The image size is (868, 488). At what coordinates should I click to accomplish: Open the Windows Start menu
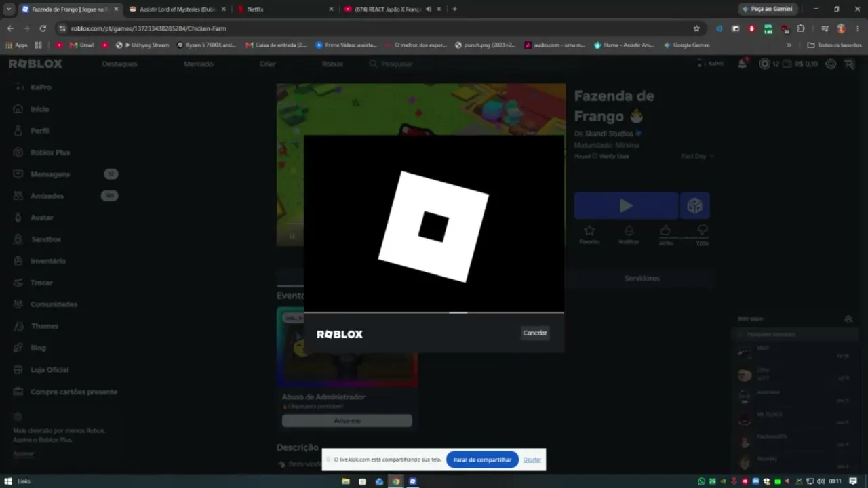[9, 481]
